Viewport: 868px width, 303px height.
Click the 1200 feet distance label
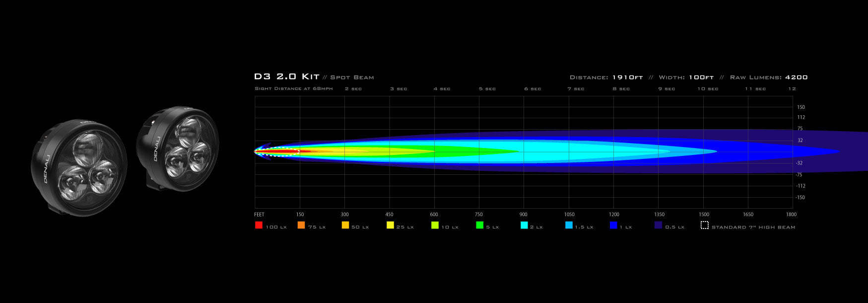click(x=614, y=215)
